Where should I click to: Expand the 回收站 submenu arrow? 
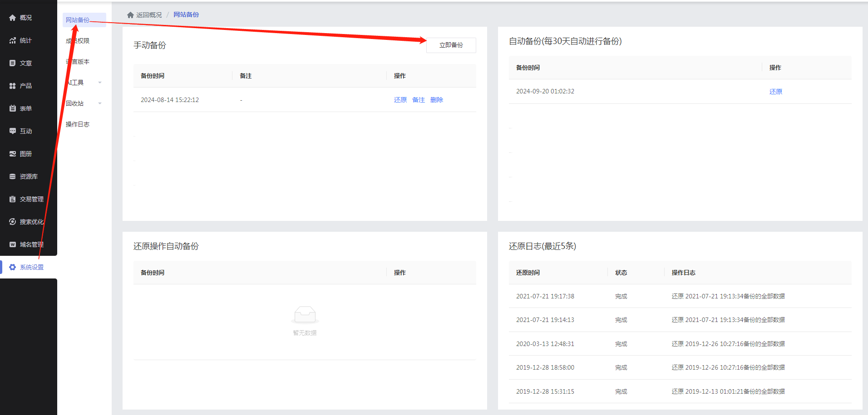click(100, 103)
